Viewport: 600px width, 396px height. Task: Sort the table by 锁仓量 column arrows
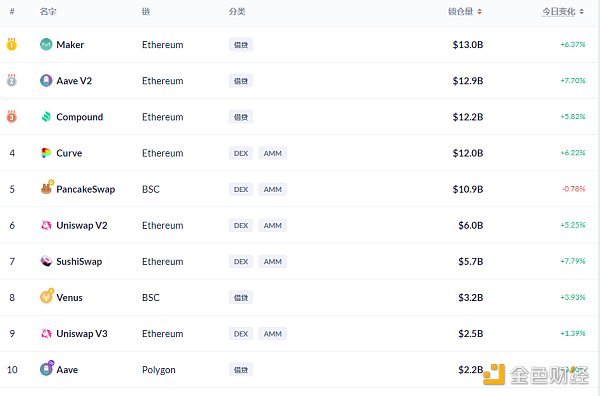pos(479,12)
